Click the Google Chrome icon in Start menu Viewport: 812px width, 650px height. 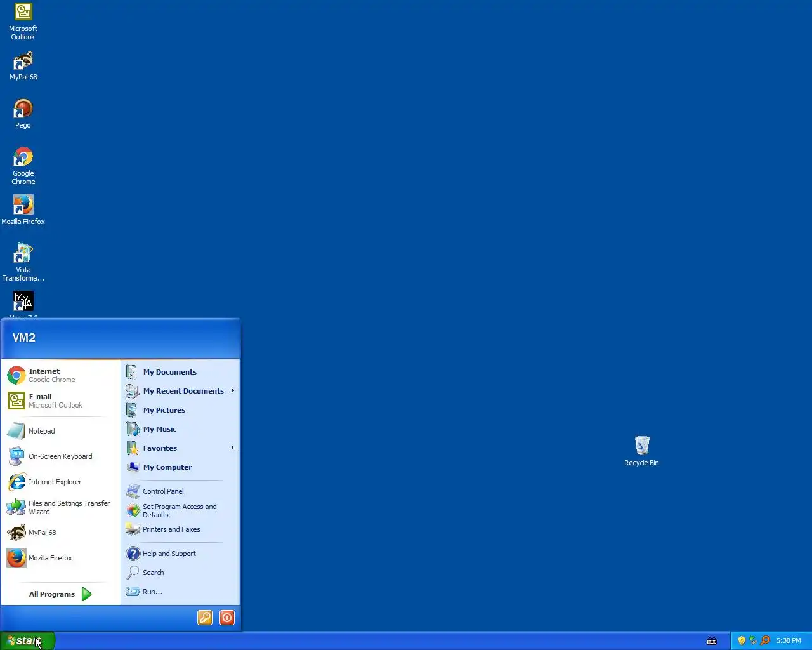(16, 375)
